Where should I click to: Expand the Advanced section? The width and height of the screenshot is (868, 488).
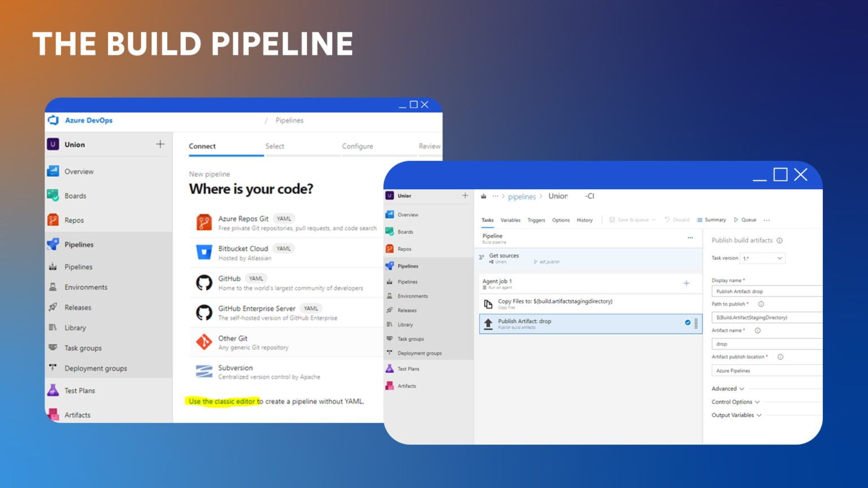tap(728, 389)
